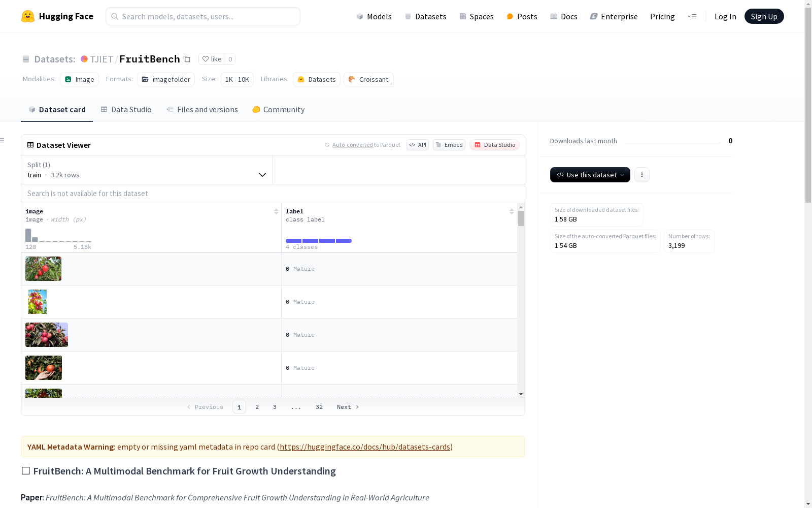Click the TJIET organization avatar
The height and width of the screenshot is (508, 812).
pyautogui.click(x=84, y=59)
